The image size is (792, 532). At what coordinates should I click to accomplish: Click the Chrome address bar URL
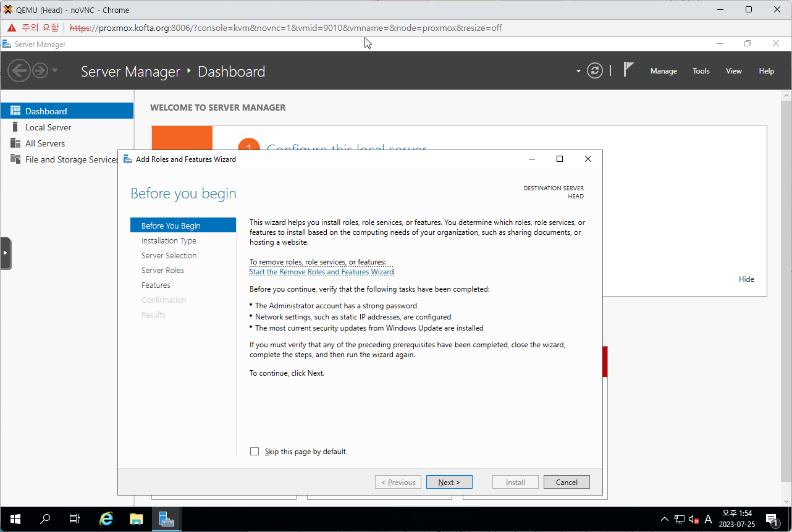click(x=284, y=28)
